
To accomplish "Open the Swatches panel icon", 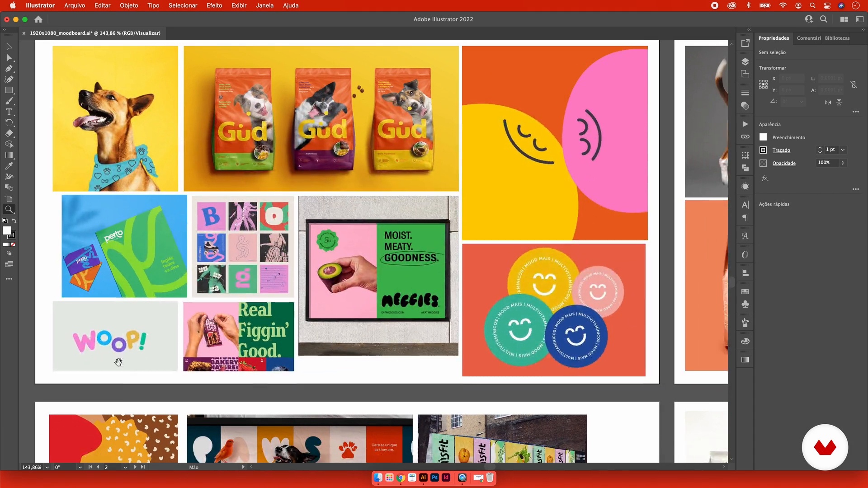I will 745,291.
